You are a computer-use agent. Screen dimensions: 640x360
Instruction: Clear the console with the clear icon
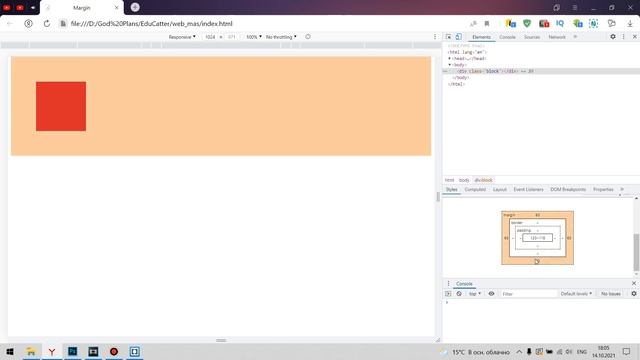pos(459,294)
